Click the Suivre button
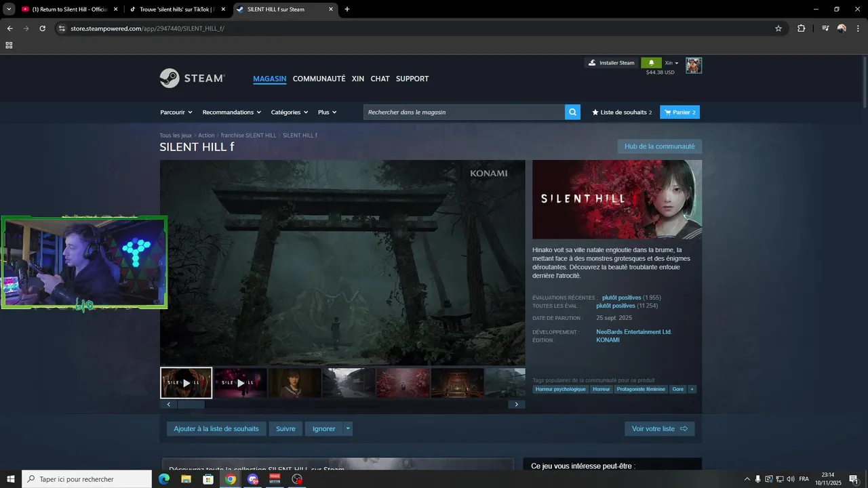868x488 pixels. [x=285, y=428]
